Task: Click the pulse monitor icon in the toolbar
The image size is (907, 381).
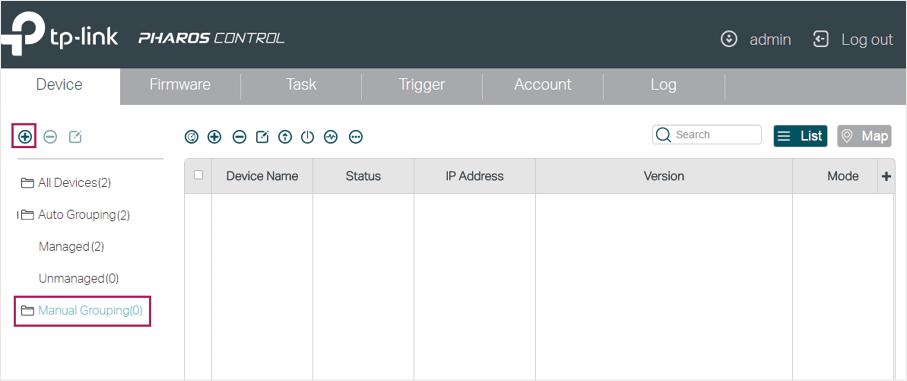Action: (x=331, y=137)
